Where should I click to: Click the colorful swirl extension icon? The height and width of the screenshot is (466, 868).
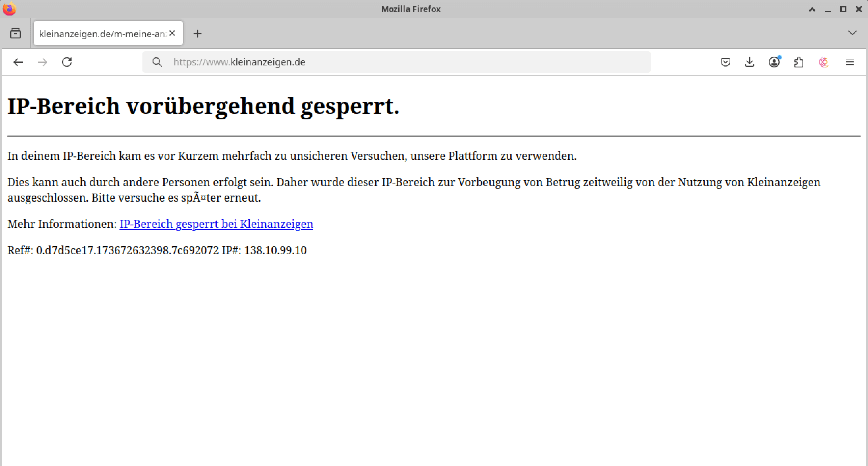coord(824,62)
